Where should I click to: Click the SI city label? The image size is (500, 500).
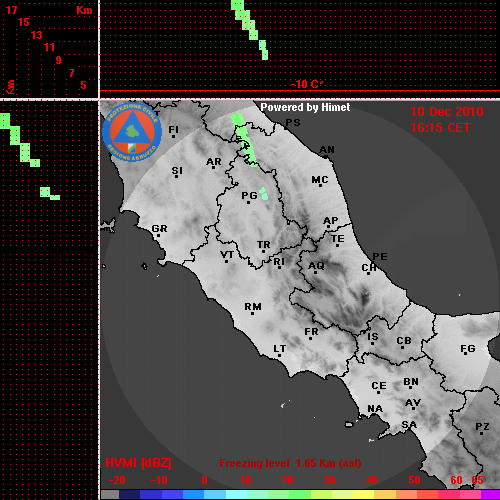coord(177,171)
